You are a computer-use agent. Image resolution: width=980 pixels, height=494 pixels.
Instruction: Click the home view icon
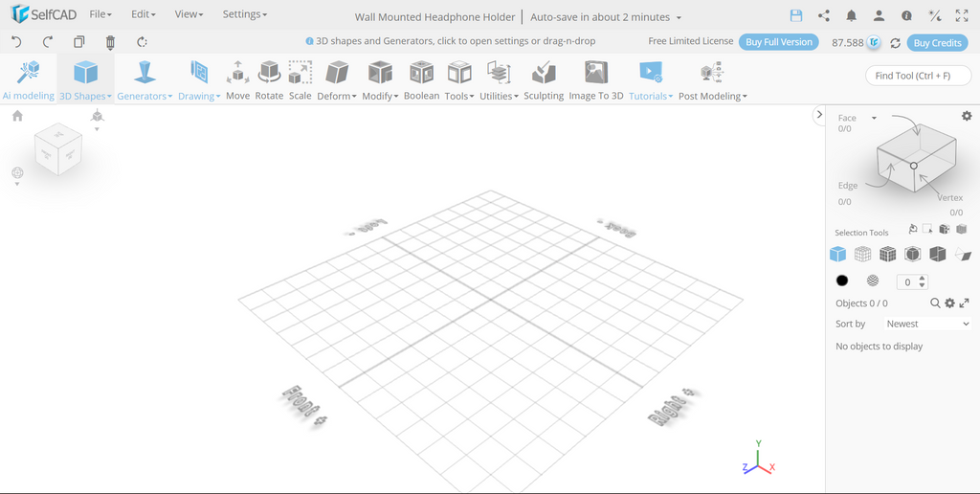pyautogui.click(x=17, y=116)
